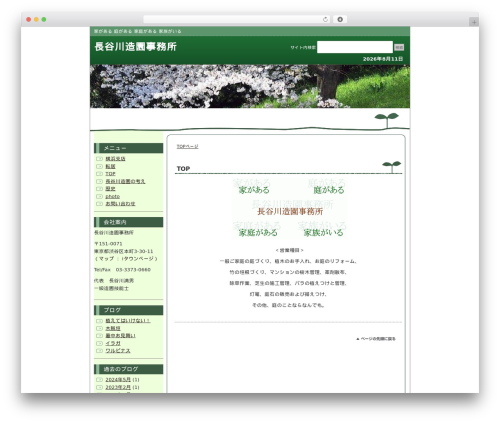Open the 2024年5月 blog archive

click(118, 380)
